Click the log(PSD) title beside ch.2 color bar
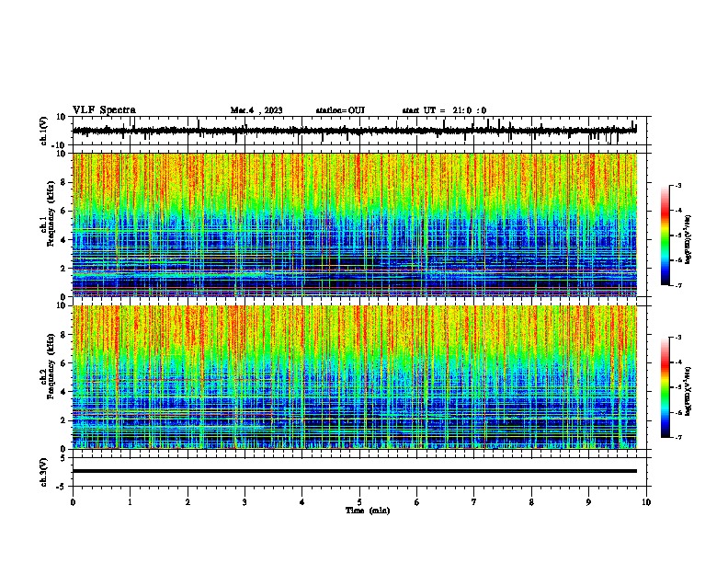Screen dimensions: 728x563 tap(688, 392)
